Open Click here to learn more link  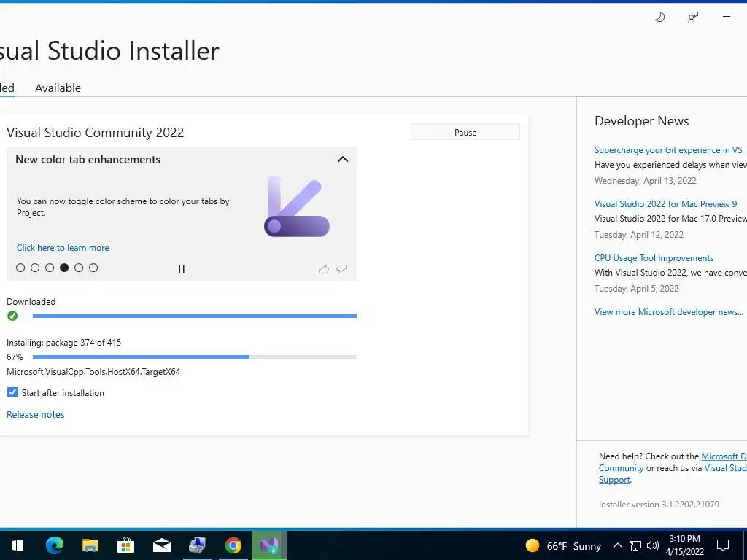[x=63, y=248]
